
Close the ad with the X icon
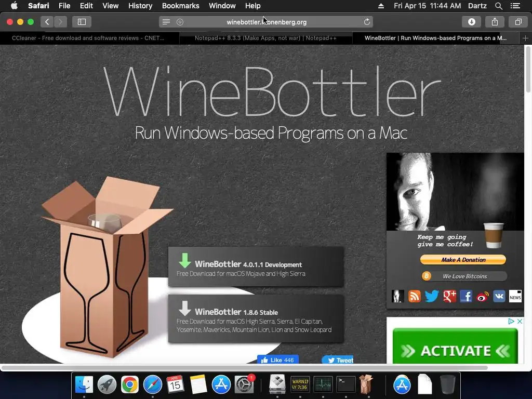pos(520,321)
